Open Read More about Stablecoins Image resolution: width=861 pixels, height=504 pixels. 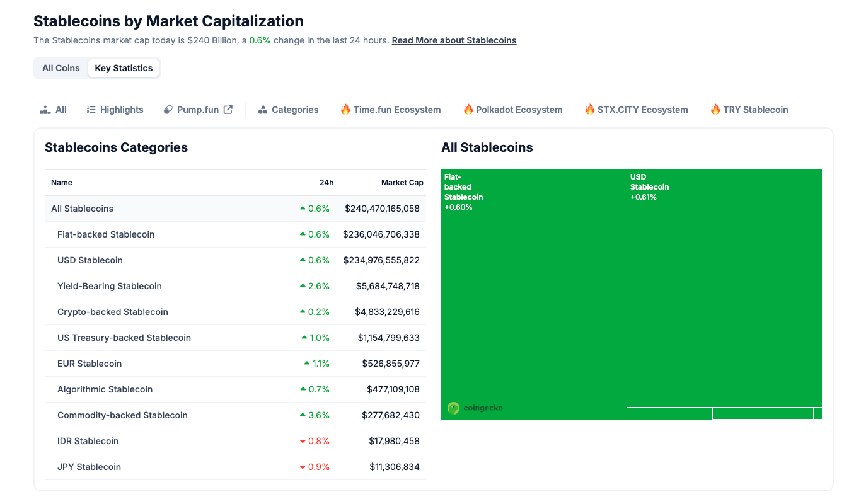(454, 40)
